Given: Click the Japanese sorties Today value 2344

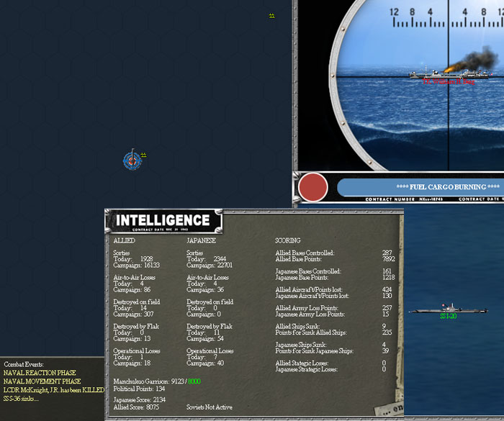Looking at the screenshot, I should click(220, 259).
